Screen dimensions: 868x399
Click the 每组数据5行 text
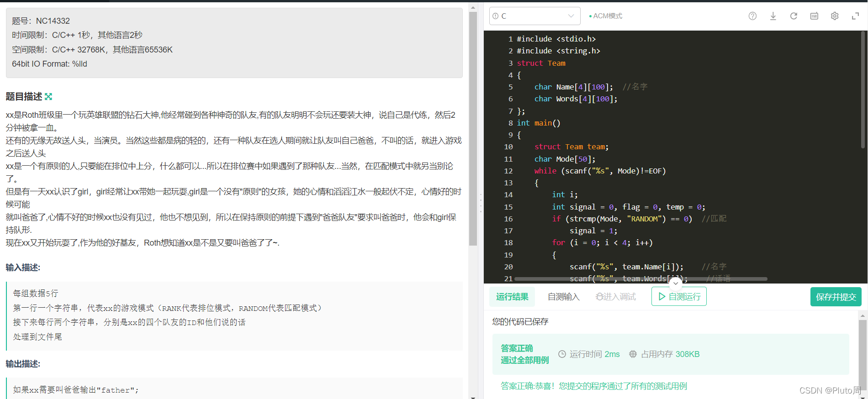click(x=36, y=294)
